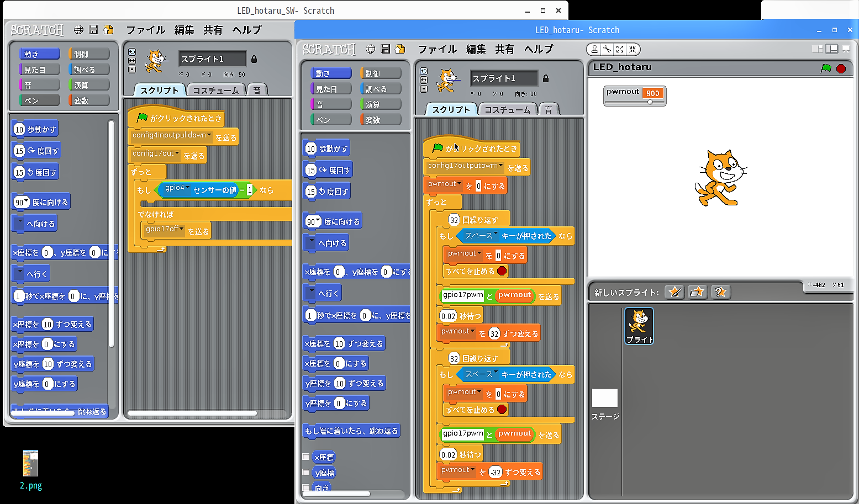Open config4inputpulldown dropdown in LED_hotaru_SW
This screenshot has width=859, height=504.
pos(209,135)
